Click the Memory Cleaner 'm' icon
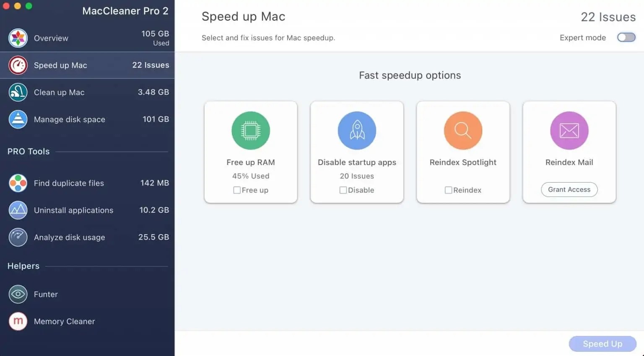This screenshot has width=644, height=356. coord(18,321)
